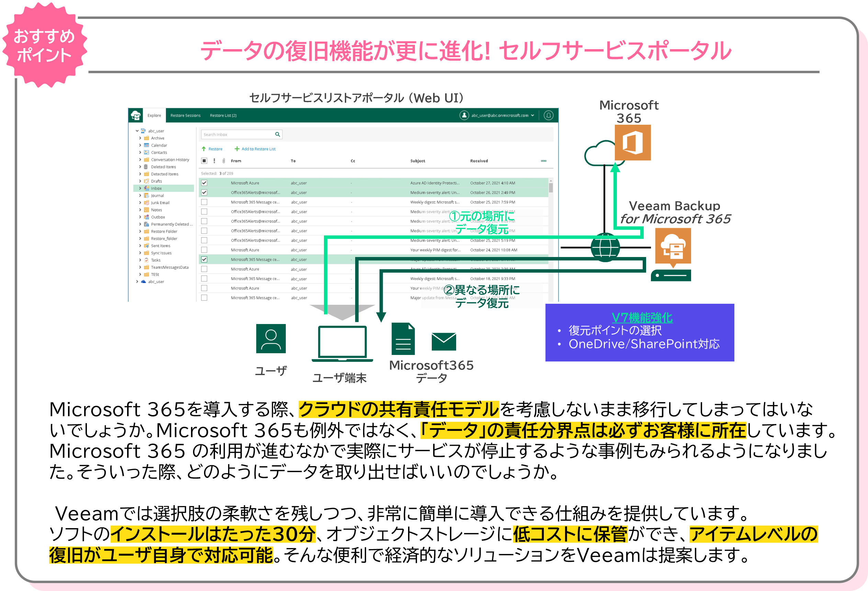Sort messages by the Subject column

click(x=418, y=161)
